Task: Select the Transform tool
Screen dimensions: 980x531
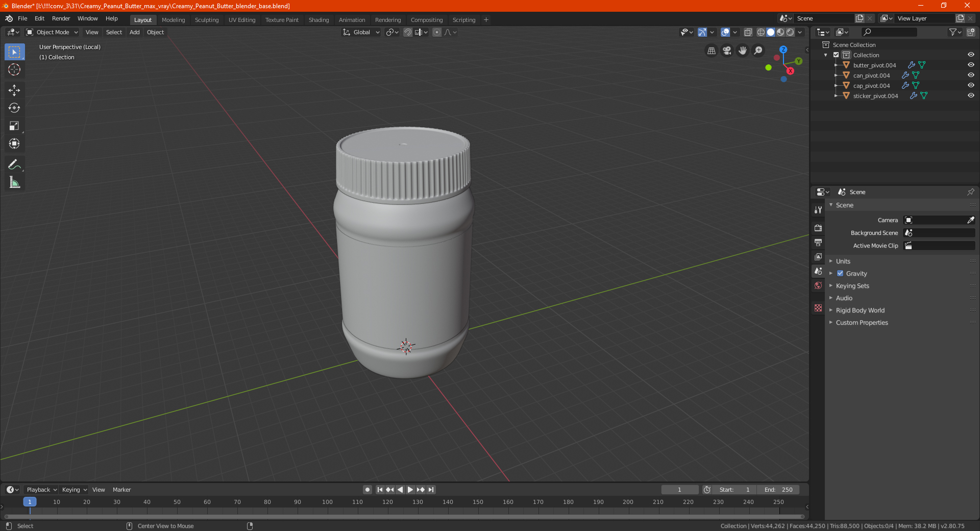Action: (14, 144)
